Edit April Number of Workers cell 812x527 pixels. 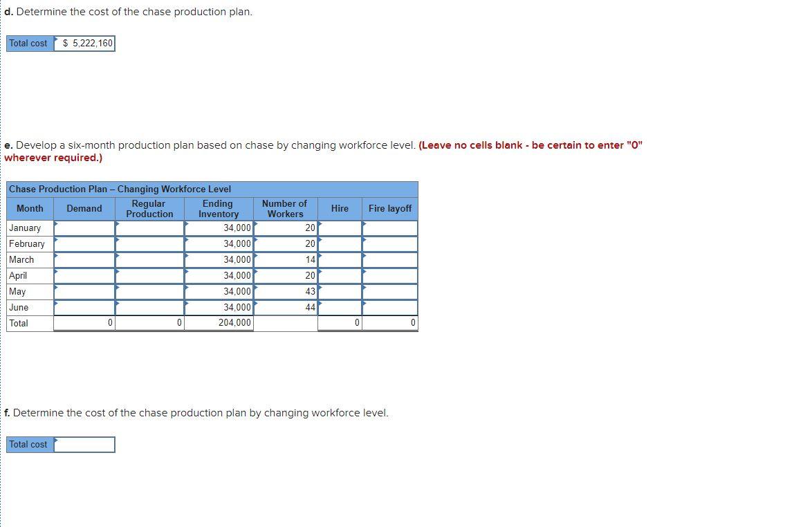pos(286,276)
